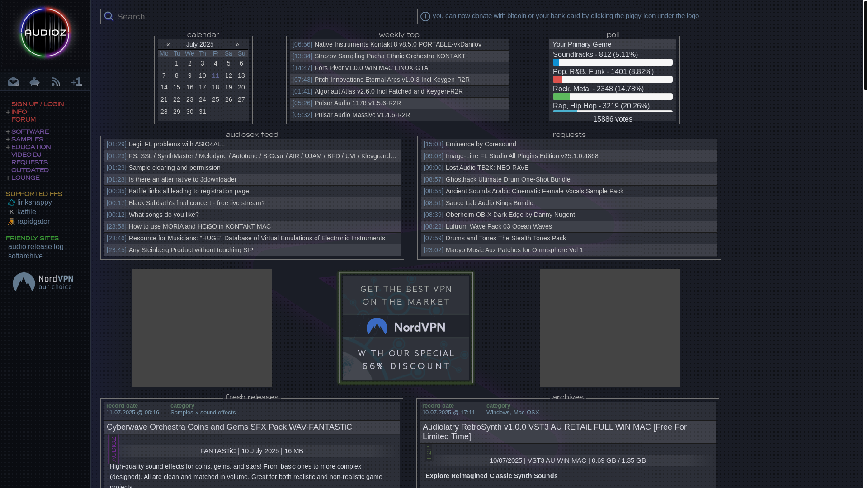Image resolution: width=868 pixels, height=488 pixels.
Task: Open Legit FL problems with ASIO4ALL thread
Action: tap(176, 144)
